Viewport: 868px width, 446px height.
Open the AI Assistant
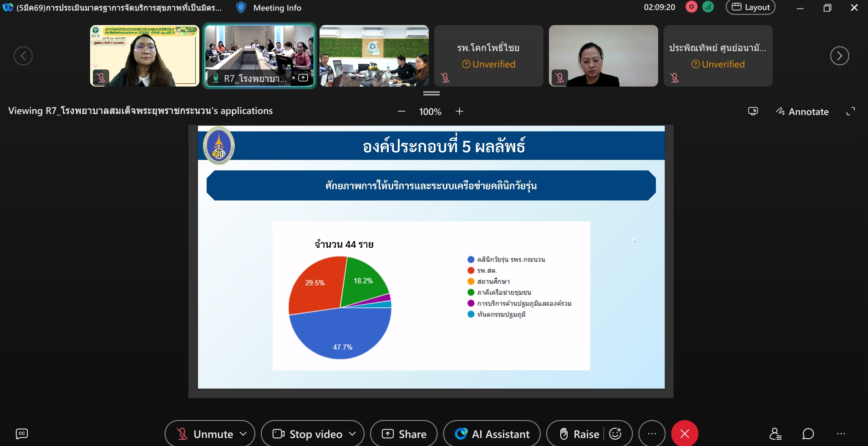pos(492,434)
